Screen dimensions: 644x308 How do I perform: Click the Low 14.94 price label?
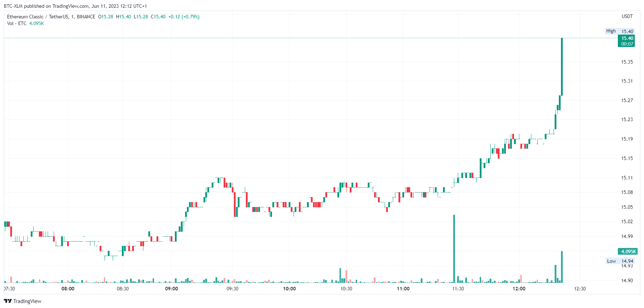tap(620, 261)
